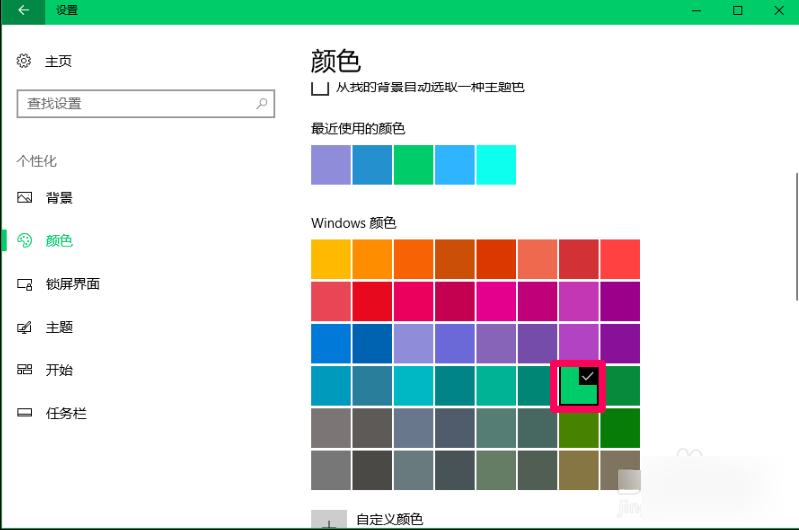Select the 锁屏界面 monitor icon

coord(24,284)
